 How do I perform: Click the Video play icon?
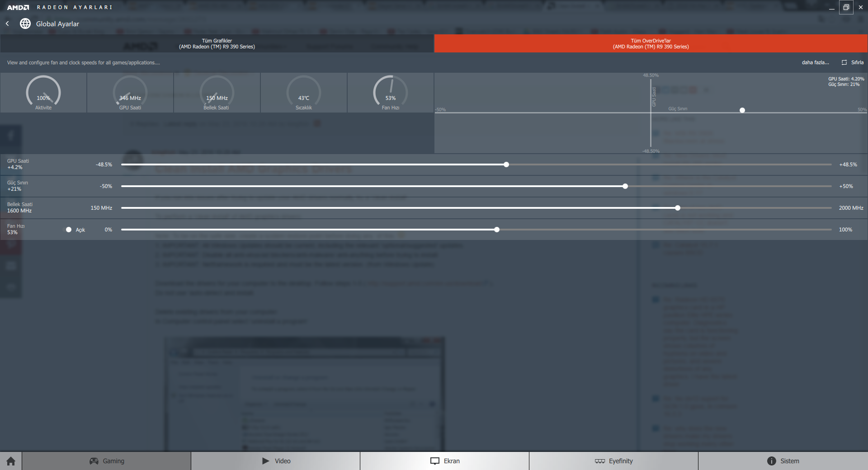[x=265, y=461]
